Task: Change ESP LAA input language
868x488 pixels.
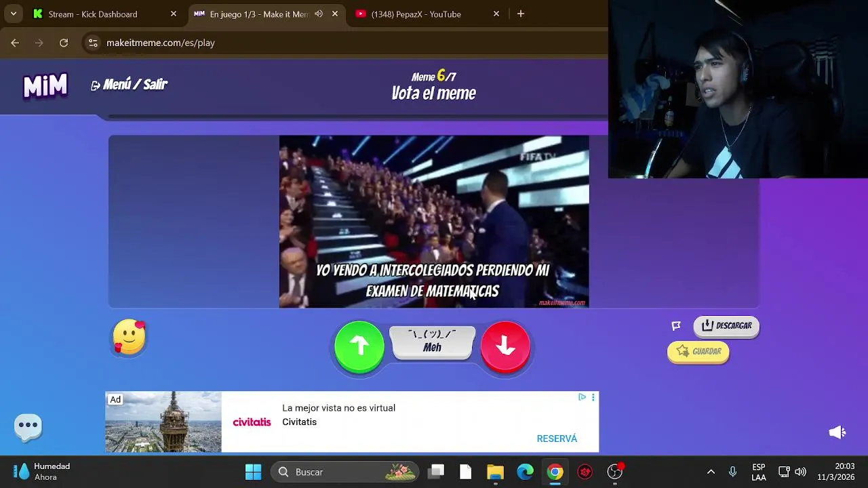Action: coord(759,472)
